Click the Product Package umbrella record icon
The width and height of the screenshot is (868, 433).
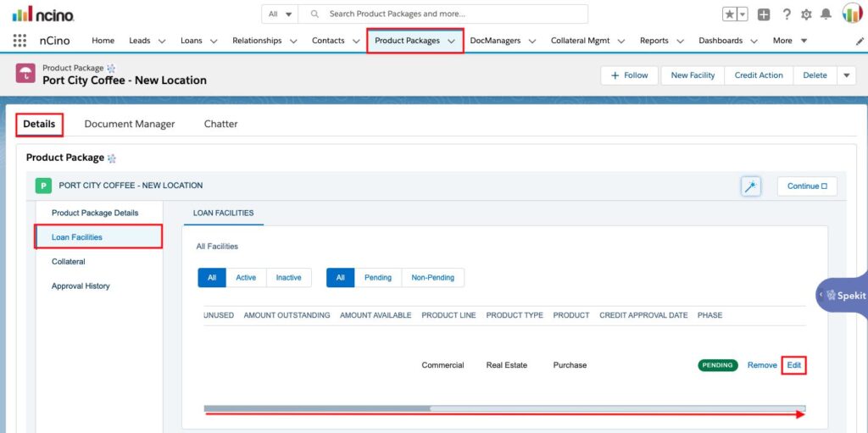[25, 74]
